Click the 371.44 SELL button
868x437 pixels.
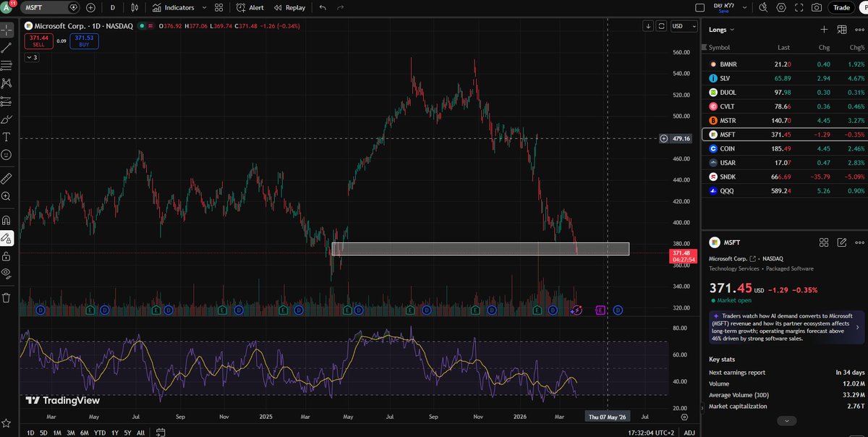(38, 41)
